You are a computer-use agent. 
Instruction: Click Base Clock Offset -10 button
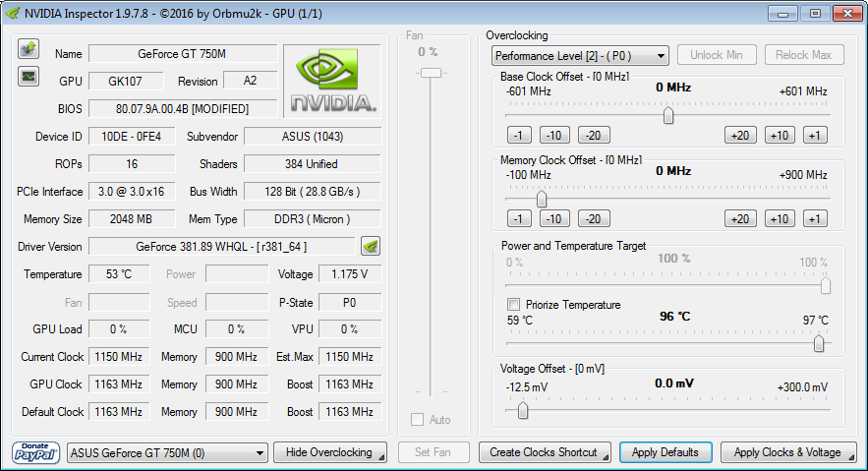pos(554,135)
